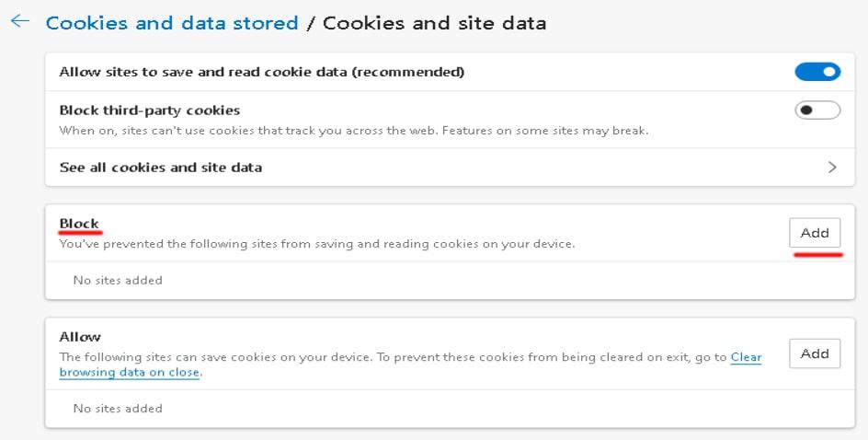Image resolution: width=868 pixels, height=440 pixels.
Task: Select No sites added under Allow
Action: 118,409
